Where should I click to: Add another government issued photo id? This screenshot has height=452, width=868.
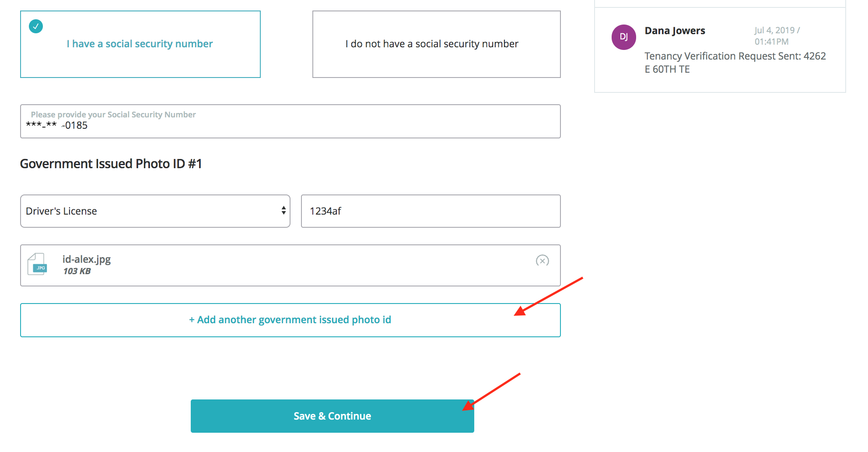(x=290, y=320)
